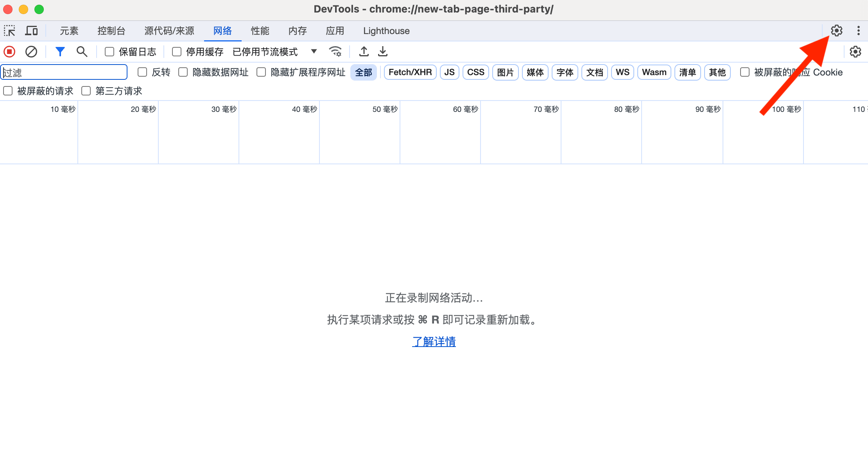This screenshot has width=868, height=471.
Task: Open network conditions wifi icon
Action: pos(335,52)
